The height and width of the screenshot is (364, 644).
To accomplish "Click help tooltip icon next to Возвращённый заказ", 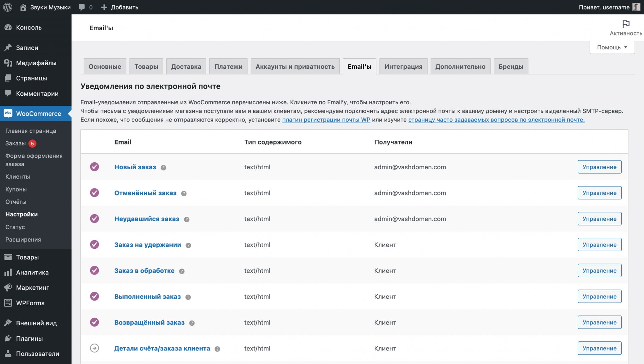I will click(x=192, y=323).
